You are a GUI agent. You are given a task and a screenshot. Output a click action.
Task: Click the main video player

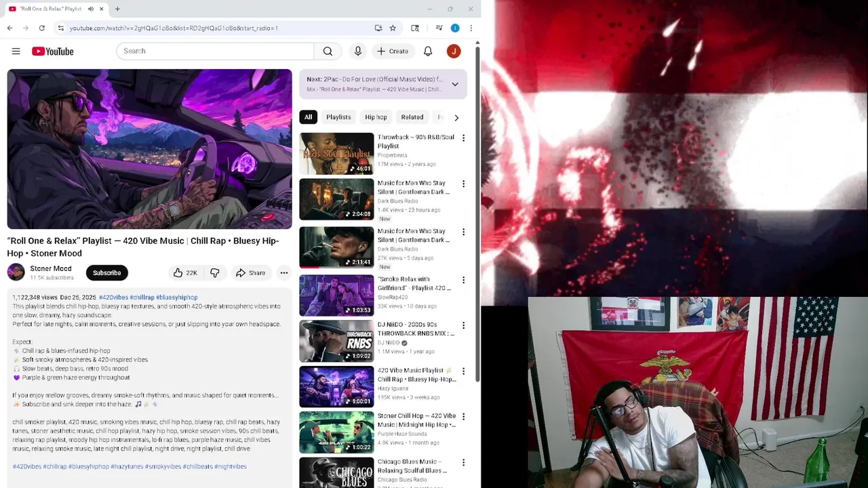point(150,149)
